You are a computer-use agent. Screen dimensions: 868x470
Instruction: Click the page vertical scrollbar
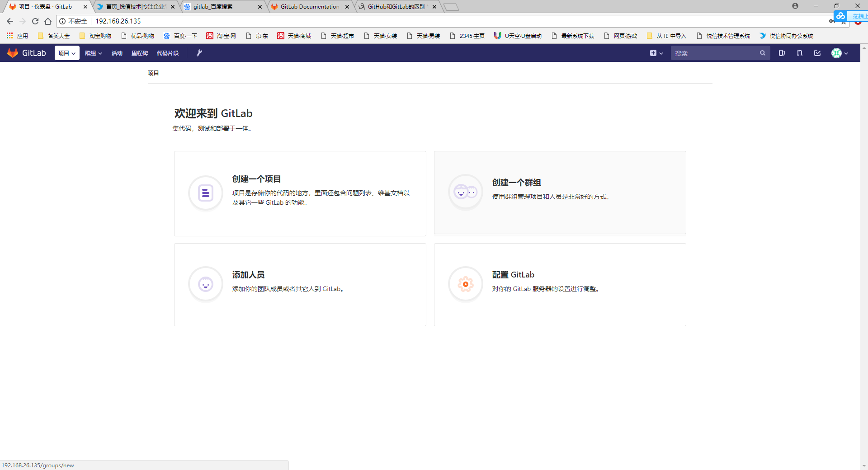coord(864,256)
